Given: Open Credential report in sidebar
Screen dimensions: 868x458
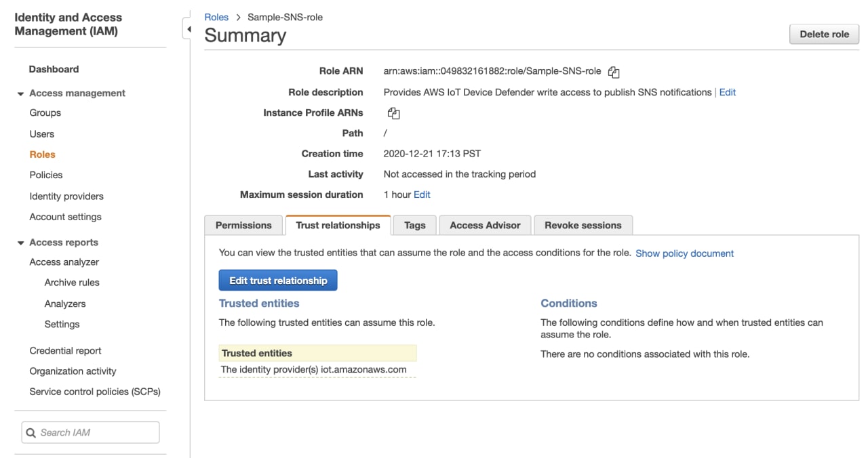Looking at the screenshot, I should coord(65,350).
